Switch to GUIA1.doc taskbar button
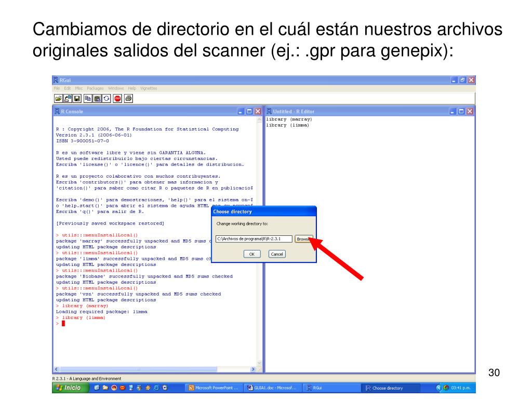Image resolution: width=532 pixels, height=399 pixels. [272, 388]
